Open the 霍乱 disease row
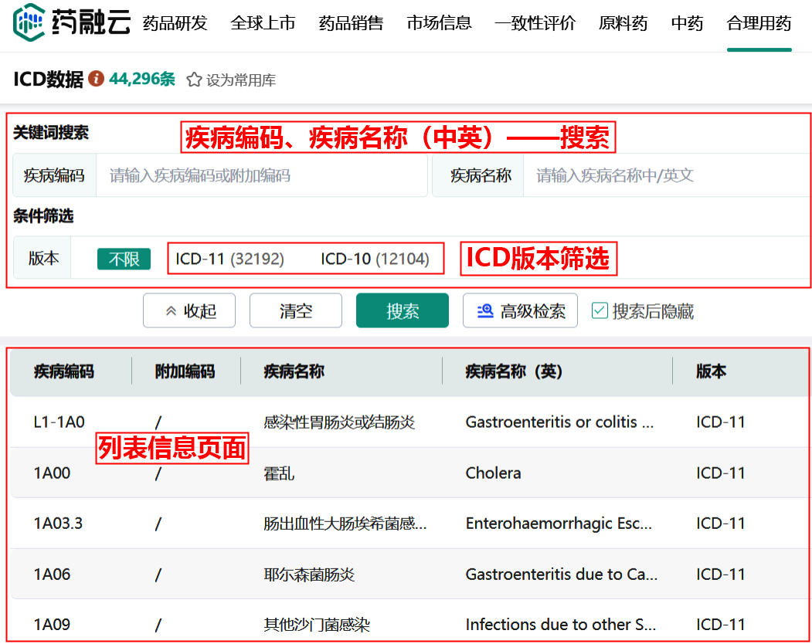Viewport: 812px width, 644px height. [279, 473]
